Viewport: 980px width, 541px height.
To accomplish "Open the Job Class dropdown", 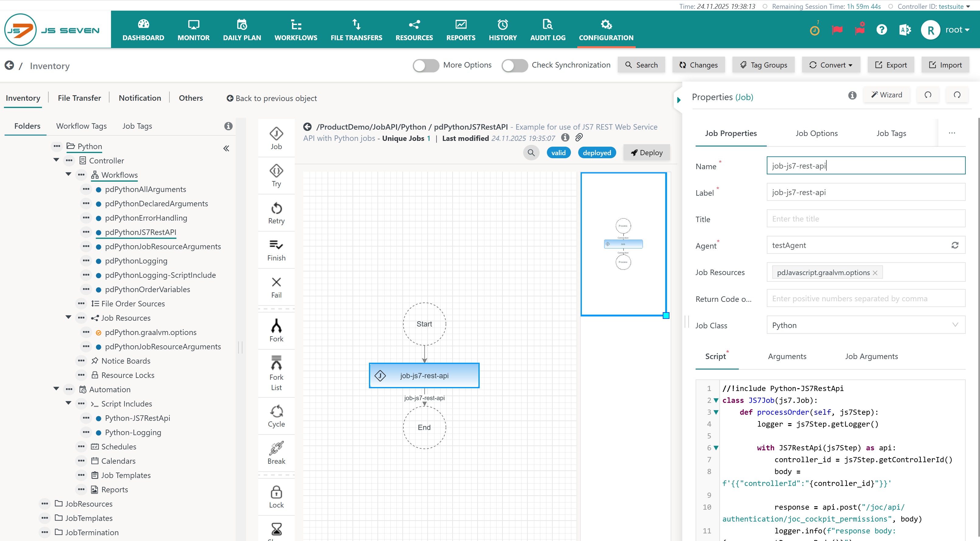I will point(866,325).
